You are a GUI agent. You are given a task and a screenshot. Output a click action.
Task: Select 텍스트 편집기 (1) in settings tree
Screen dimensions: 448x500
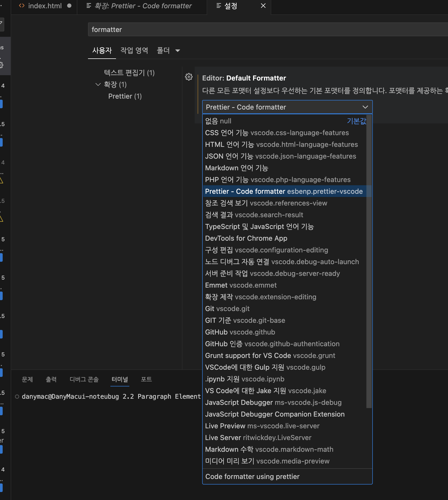tap(129, 73)
